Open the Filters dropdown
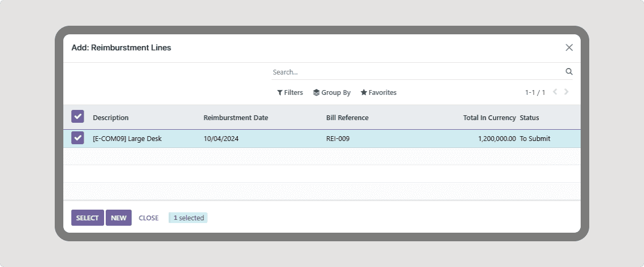Image resolution: width=644 pixels, height=267 pixels. [x=290, y=93]
